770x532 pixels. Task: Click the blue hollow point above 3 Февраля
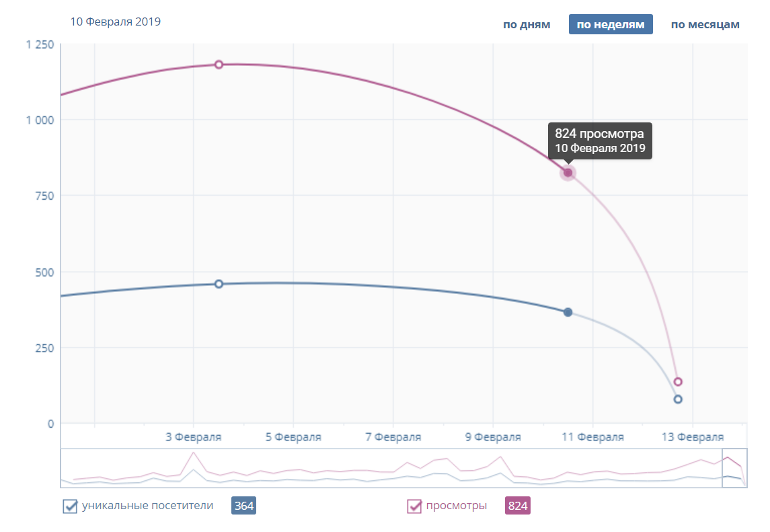coord(219,284)
